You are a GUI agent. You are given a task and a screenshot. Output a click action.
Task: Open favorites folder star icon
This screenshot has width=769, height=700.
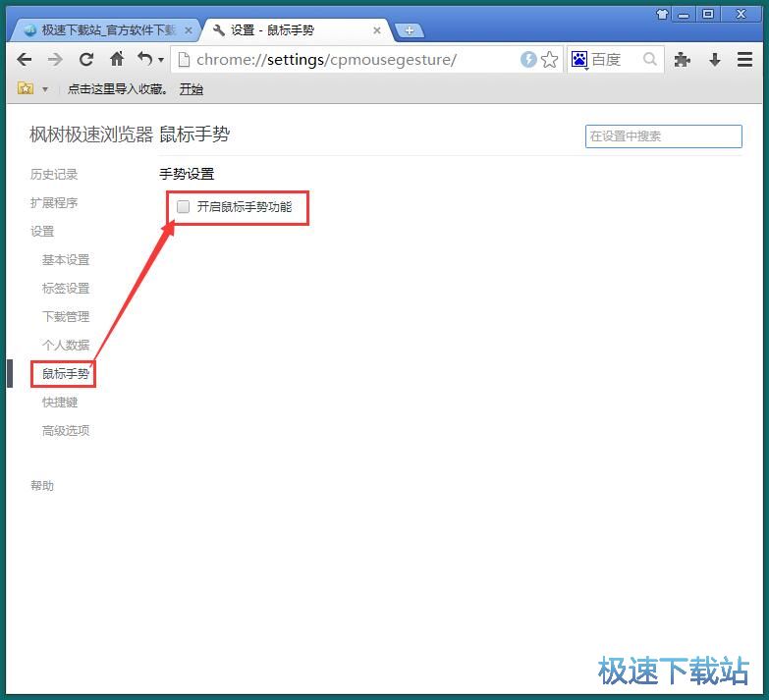click(x=26, y=88)
